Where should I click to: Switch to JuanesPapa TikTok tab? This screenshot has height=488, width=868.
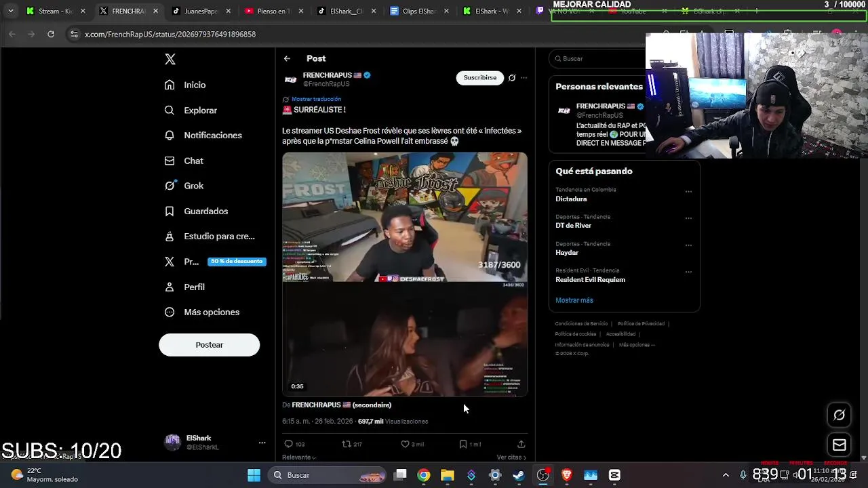point(201,11)
